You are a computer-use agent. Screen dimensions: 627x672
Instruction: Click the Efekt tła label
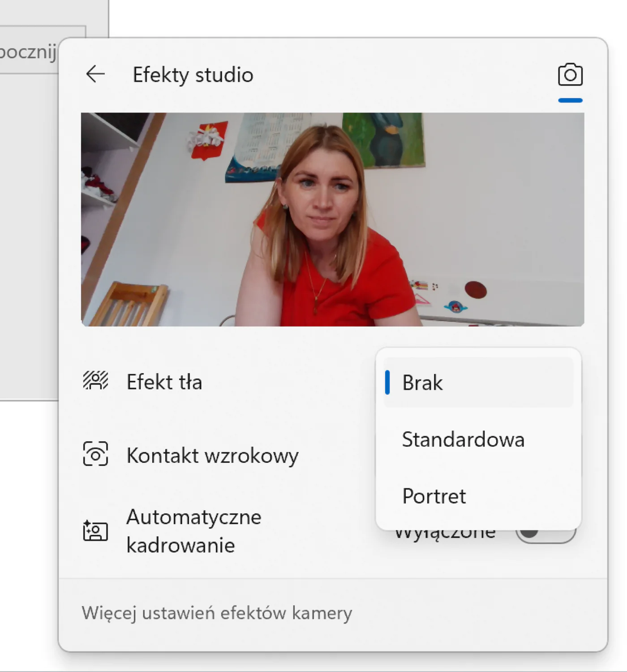coord(164,382)
